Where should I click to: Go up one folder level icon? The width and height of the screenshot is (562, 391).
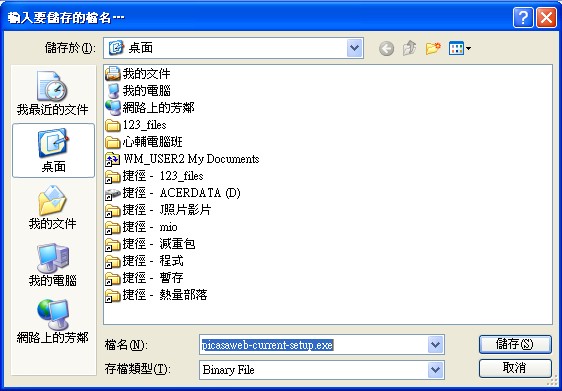tap(409, 48)
